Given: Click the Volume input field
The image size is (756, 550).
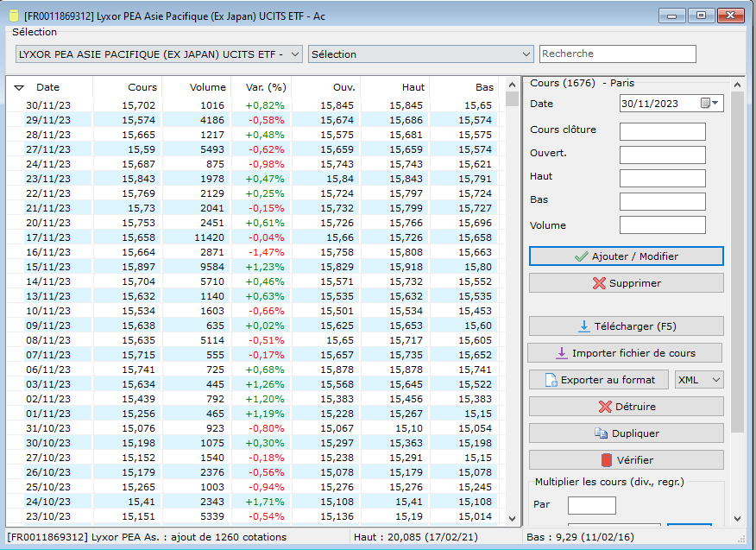Looking at the screenshot, I should [x=663, y=224].
